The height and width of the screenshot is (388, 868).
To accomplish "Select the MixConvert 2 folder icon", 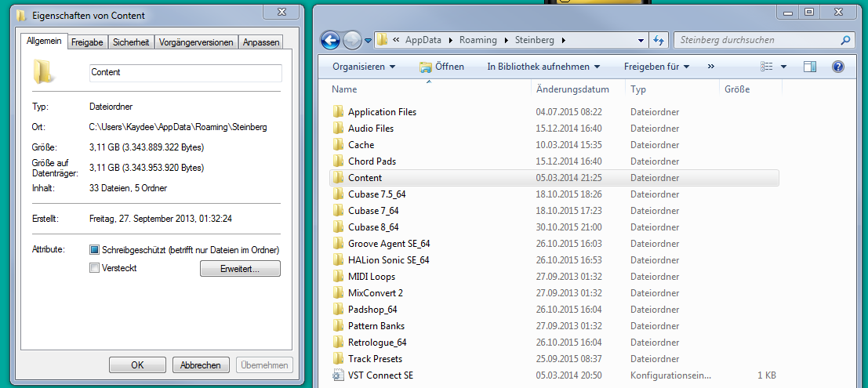I will point(338,293).
